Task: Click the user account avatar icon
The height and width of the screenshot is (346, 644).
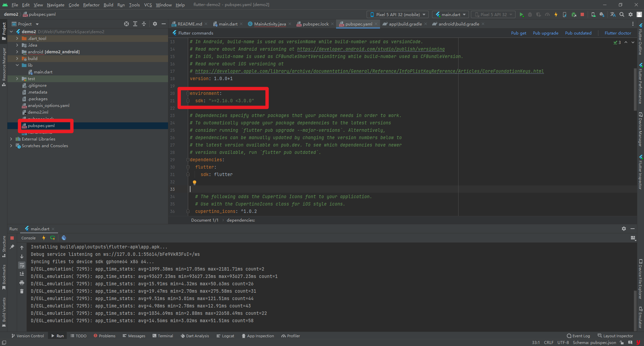Action: pyautogui.click(x=639, y=14)
